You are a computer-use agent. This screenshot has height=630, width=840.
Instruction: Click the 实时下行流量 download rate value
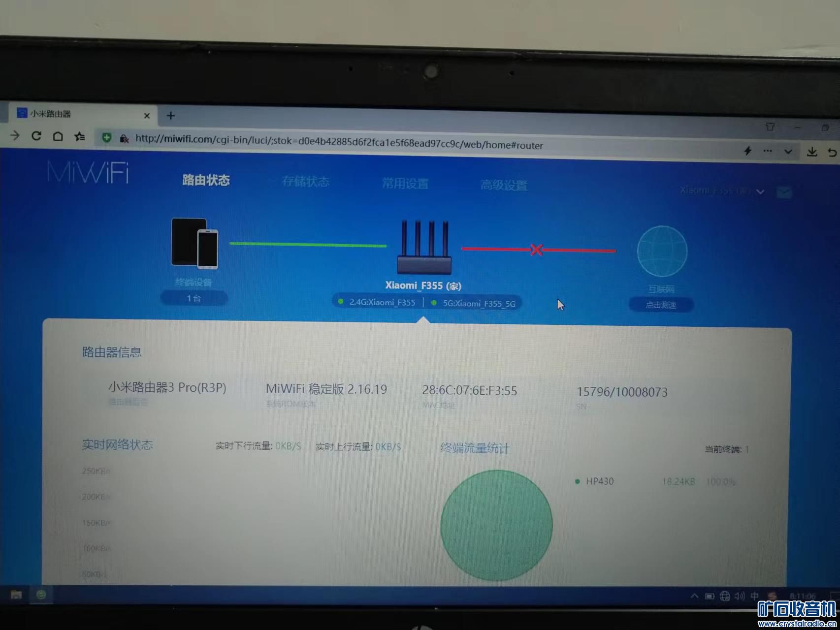288,446
